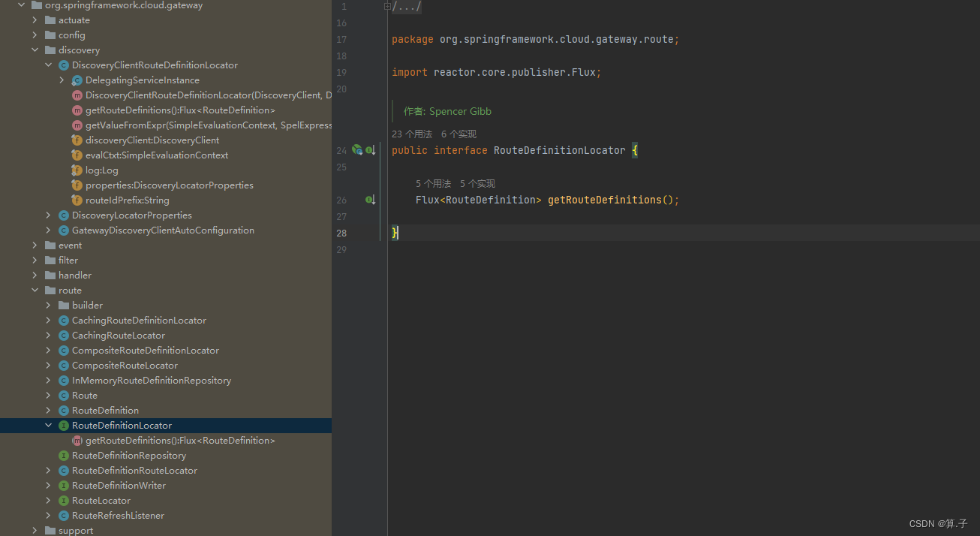Click CachingRouteDefinitionLocator class icon
Viewport: 980px width, 536px height.
coord(64,321)
